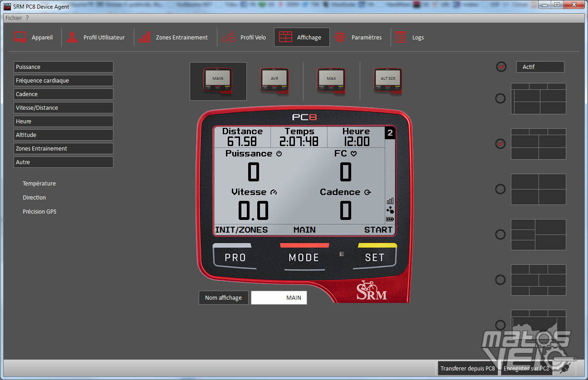Select the Direction field

click(x=34, y=198)
